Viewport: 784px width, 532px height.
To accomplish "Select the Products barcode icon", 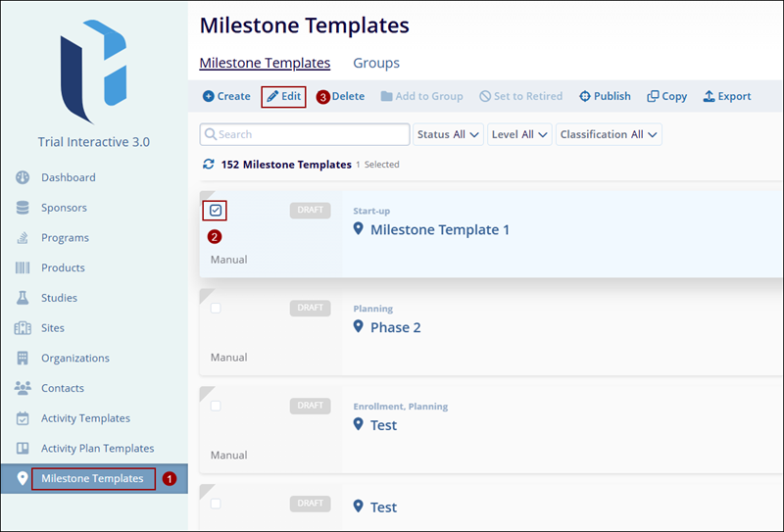I will pyautogui.click(x=23, y=267).
